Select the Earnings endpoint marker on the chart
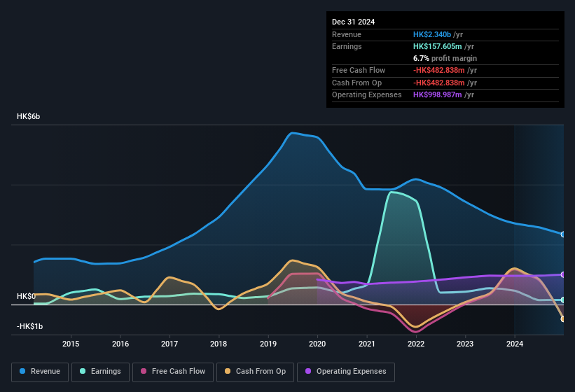The width and height of the screenshot is (575, 392). click(x=562, y=300)
